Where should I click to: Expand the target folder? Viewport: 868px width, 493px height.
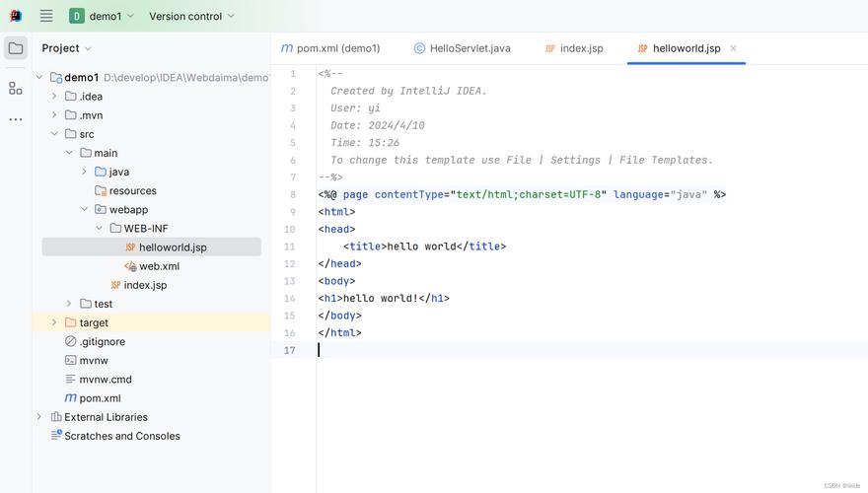click(54, 322)
